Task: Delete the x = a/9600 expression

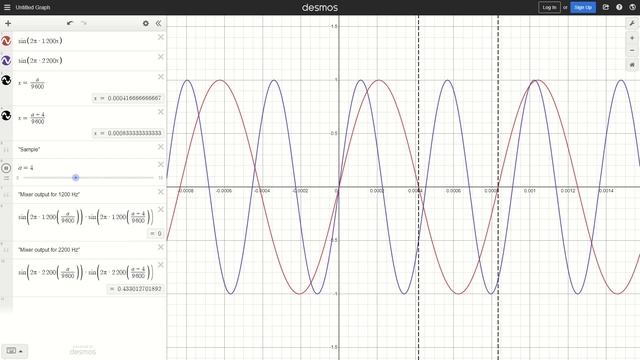Action: tap(161, 77)
